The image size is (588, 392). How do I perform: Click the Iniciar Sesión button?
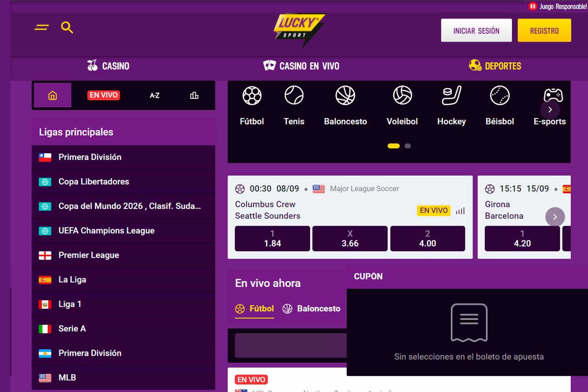coord(476,30)
